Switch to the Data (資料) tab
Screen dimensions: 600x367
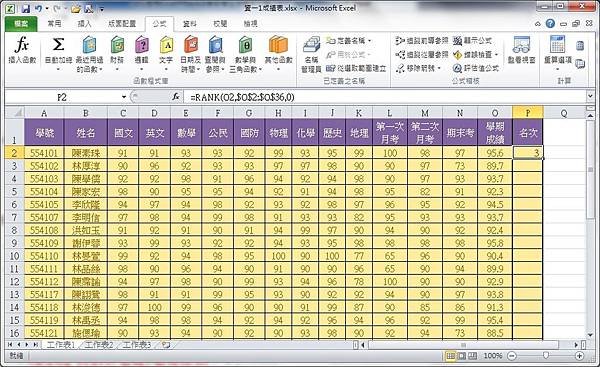pos(189,24)
